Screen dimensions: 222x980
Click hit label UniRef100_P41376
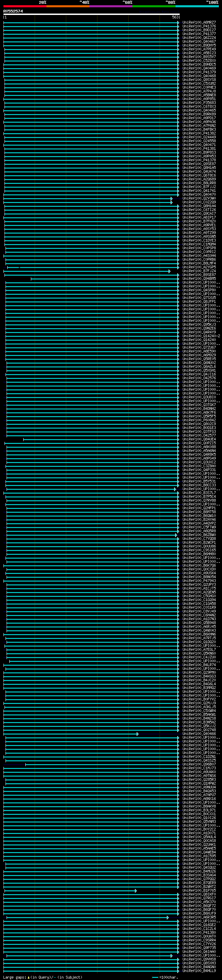click(x=199, y=26)
